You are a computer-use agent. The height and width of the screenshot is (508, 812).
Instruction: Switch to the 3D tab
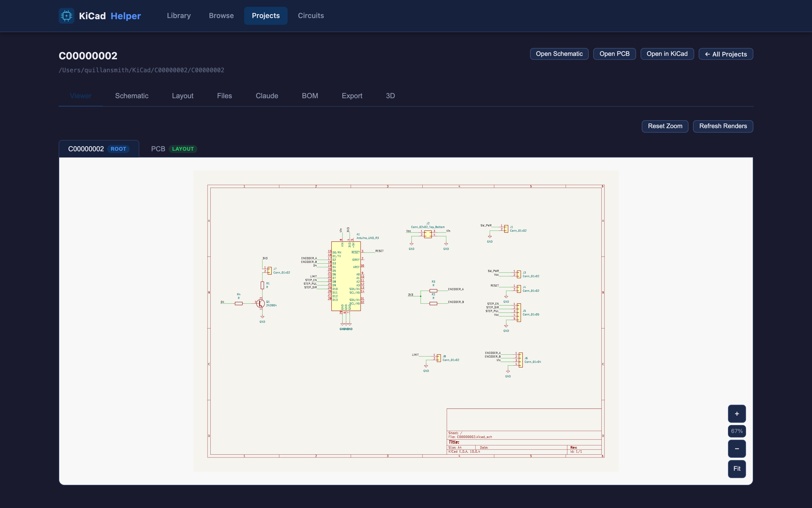(x=390, y=96)
